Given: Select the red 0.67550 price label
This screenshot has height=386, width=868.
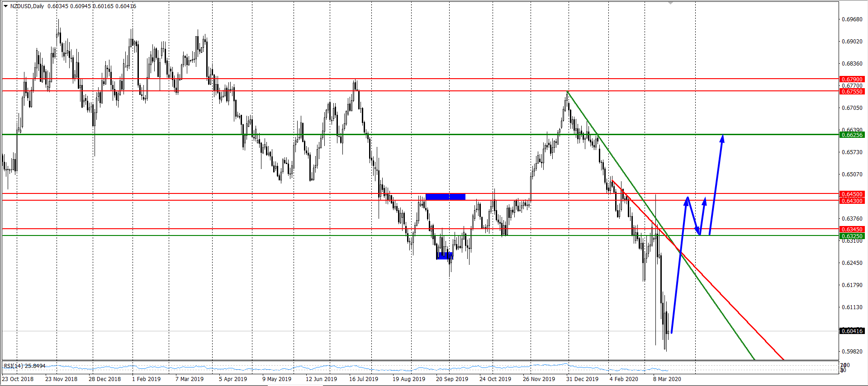Looking at the screenshot, I should pyautogui.click(x=852, y=92).
